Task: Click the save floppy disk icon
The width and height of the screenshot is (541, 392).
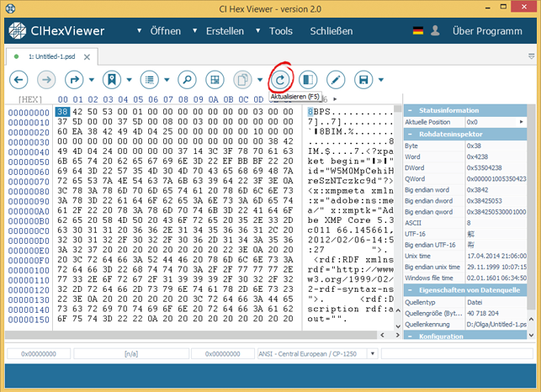Action: click(363, 80)
